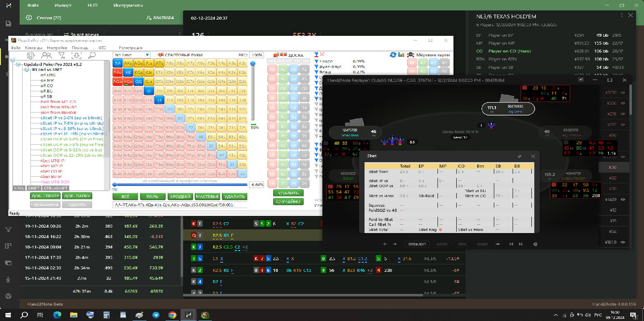Click ДОБ. СПЕКТР button
Screen dimensions: 644x321
tap(45, 196)
